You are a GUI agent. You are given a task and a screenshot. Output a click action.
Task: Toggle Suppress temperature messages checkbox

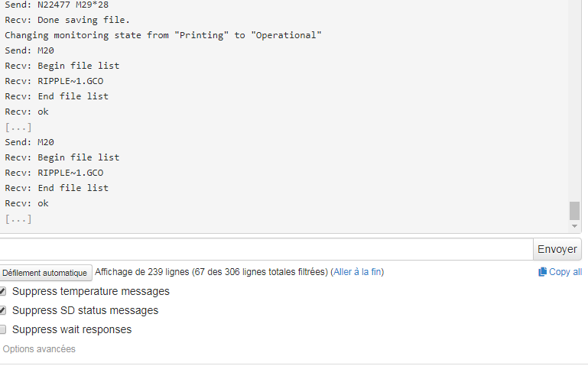pyautogui.click(x=2, y=291)
